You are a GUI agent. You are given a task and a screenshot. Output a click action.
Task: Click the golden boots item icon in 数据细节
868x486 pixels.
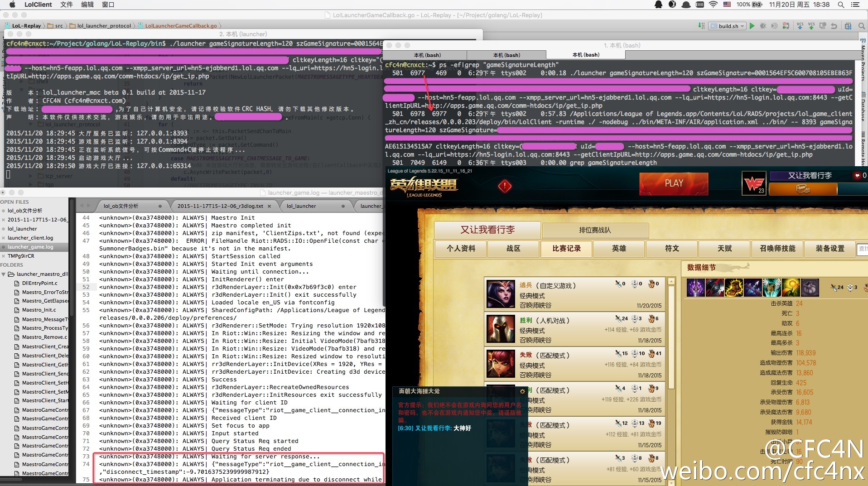click(x=733, y=288)
